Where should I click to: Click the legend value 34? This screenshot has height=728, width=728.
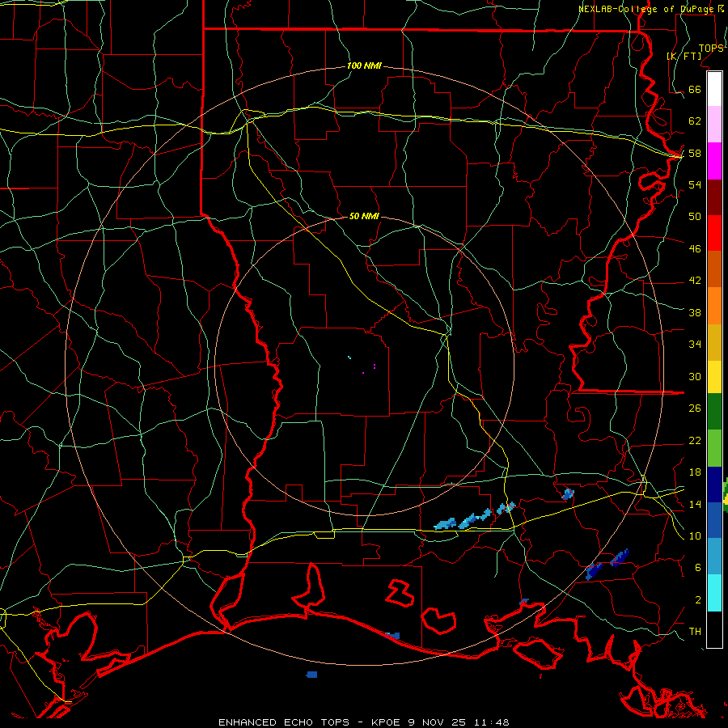point(695,344)
